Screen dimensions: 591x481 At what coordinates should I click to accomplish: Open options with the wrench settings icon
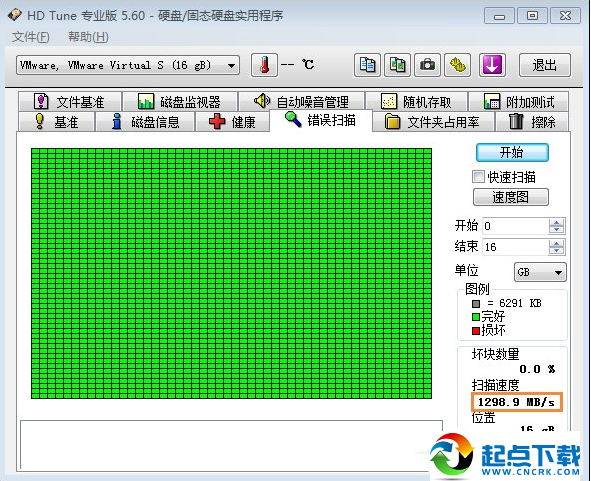458,65
